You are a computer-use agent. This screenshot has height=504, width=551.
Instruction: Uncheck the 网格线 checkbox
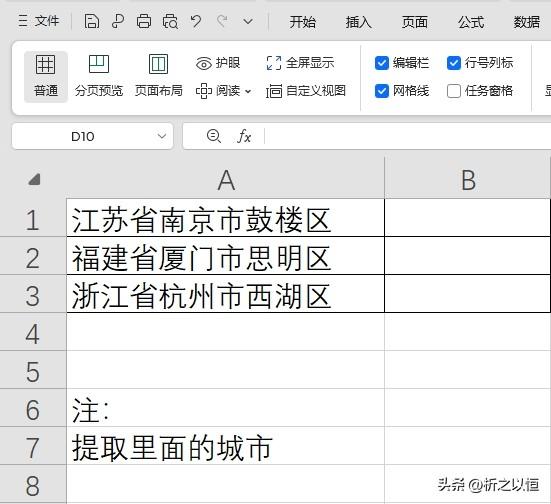(382, 91)
